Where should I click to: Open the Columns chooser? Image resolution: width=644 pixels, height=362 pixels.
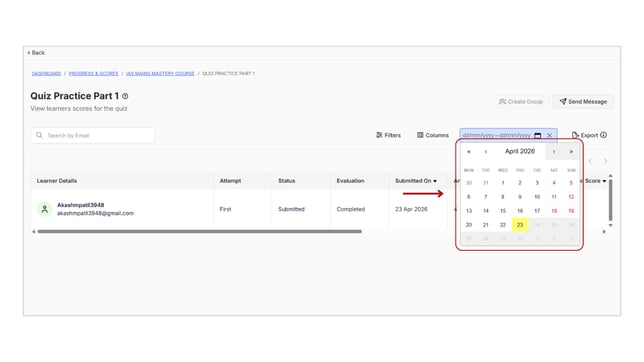click(433, 135)
